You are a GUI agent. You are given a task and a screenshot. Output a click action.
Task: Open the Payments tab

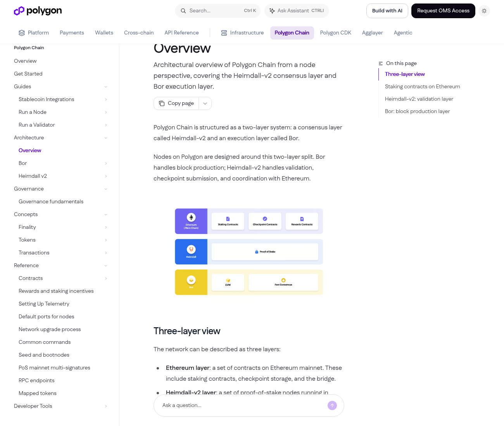(x=72, y=33)
